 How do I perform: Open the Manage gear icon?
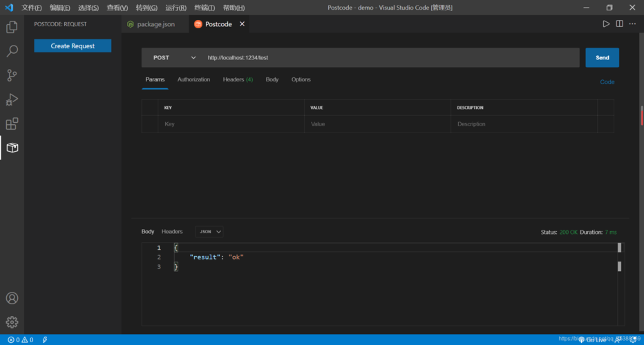[x=12, y=322]
